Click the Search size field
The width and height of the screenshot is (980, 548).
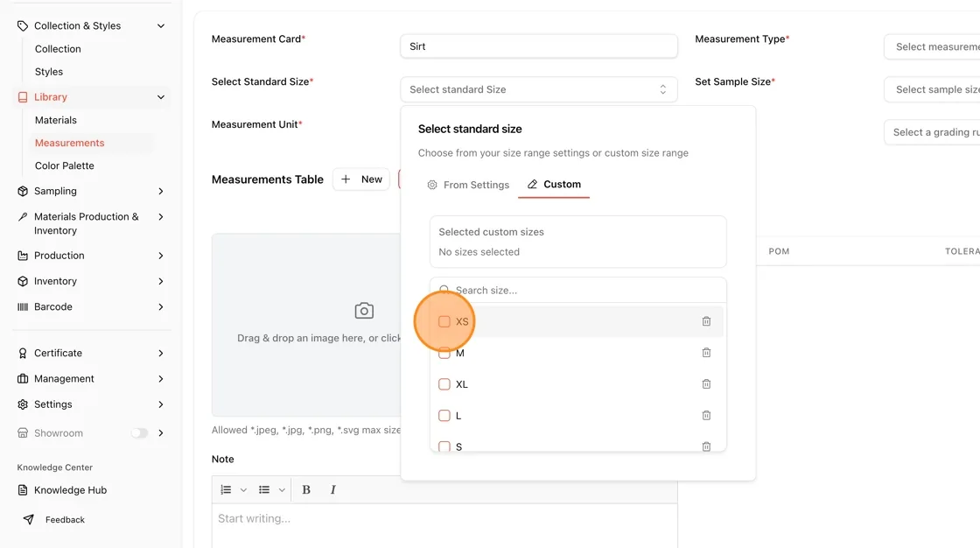click(x=578, y=291)
